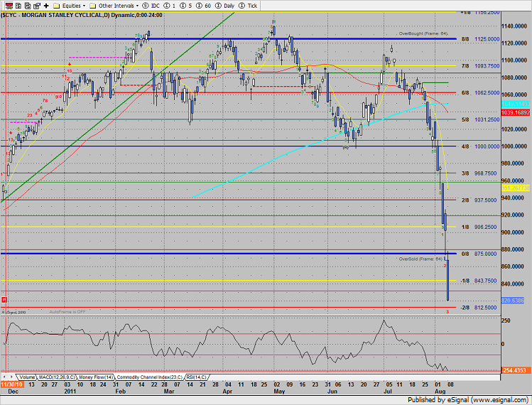Click the 4/8 1000.0000 level label
The width and height of the screenshot is (532, 405).
(x=480, y=146)
